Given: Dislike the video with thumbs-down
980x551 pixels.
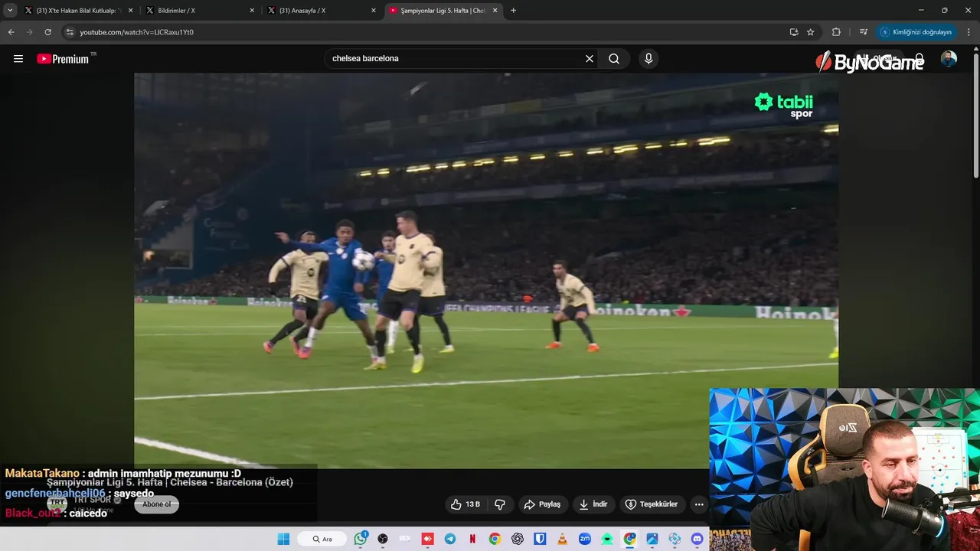Looking at the screenshot, I should tap(500, 504).
